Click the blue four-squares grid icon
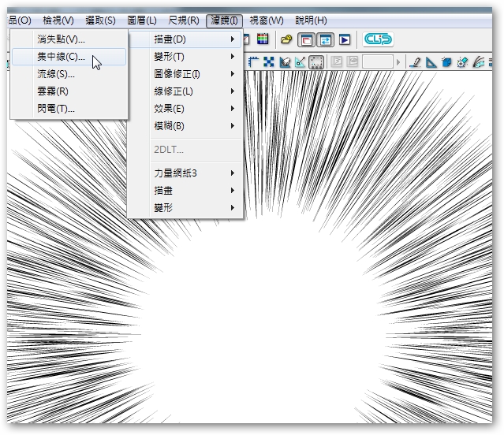Viewport: 504px width, 435px height. pos(269,61)
